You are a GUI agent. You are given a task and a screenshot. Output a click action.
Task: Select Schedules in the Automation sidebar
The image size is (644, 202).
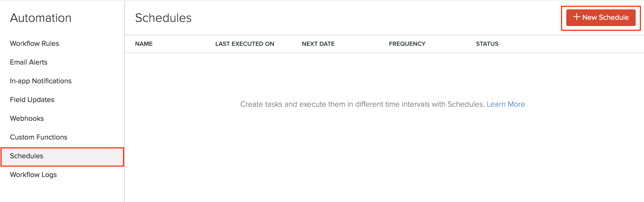tap(27, 156)
